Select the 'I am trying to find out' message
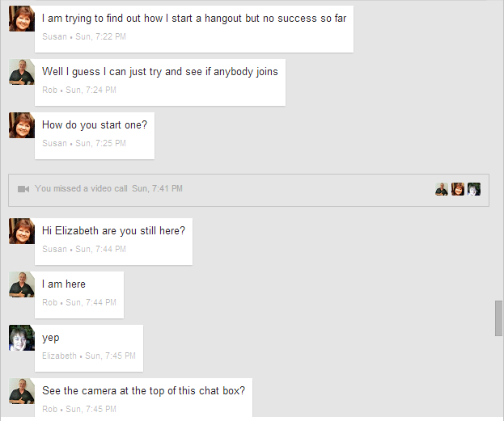504x421 pixels. pos(194,18)
